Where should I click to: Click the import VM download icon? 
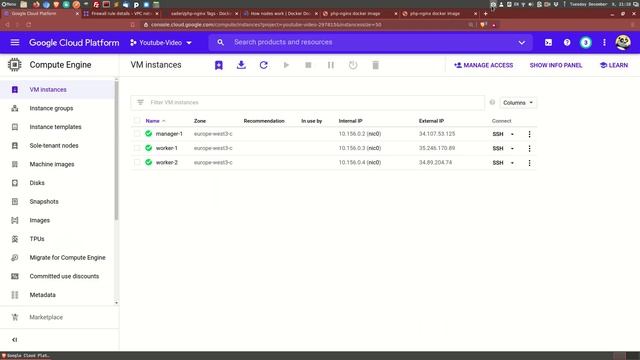tap(241, 65)
